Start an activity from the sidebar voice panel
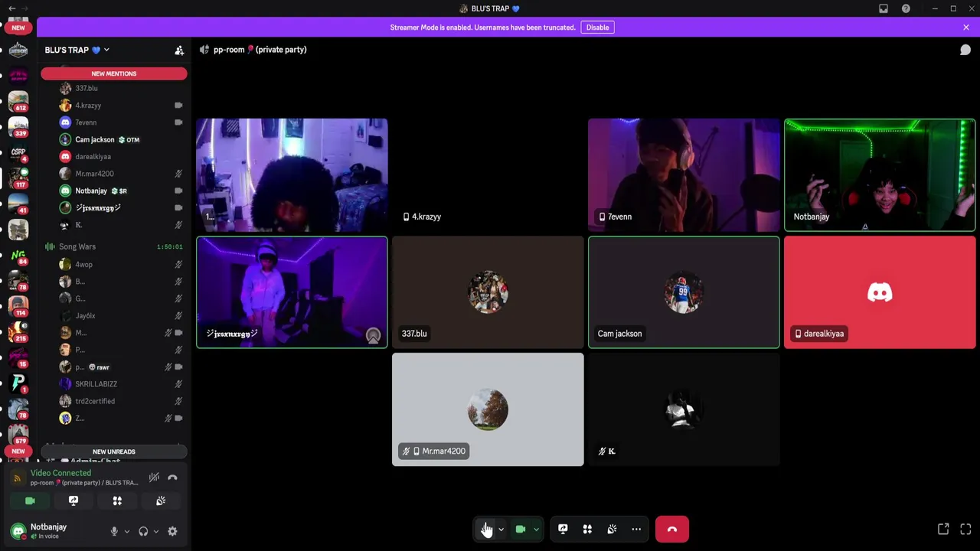Image resolution: width=980 pixels, height=551 pixels. (117, 500)
